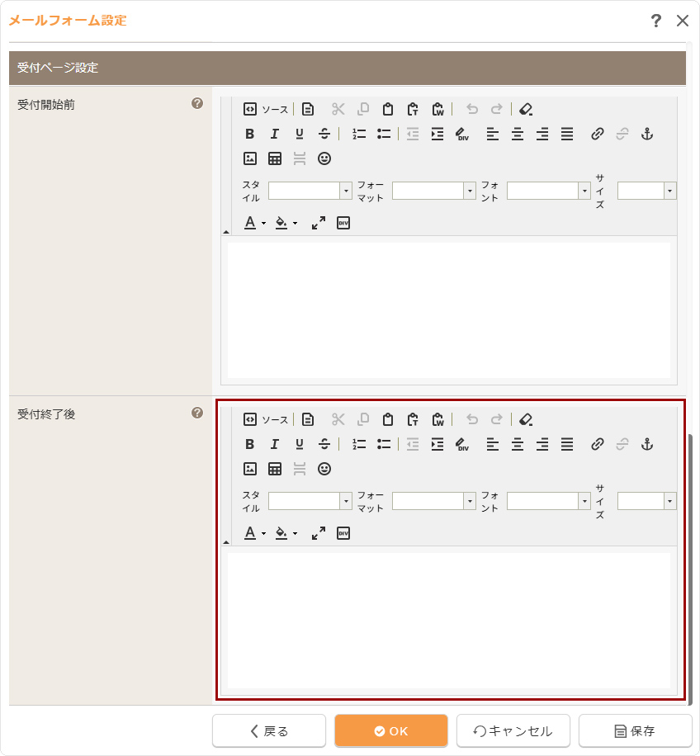Toggle italic in 受付終了後 editor
The width and height of the screenshot is (700, 756).
tap(275, 444)
